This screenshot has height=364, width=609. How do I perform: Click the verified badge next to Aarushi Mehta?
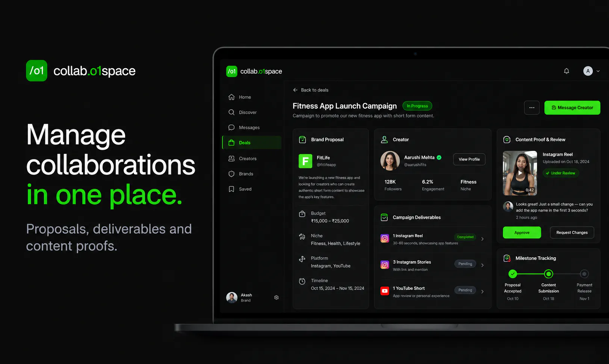pos(439,158)
